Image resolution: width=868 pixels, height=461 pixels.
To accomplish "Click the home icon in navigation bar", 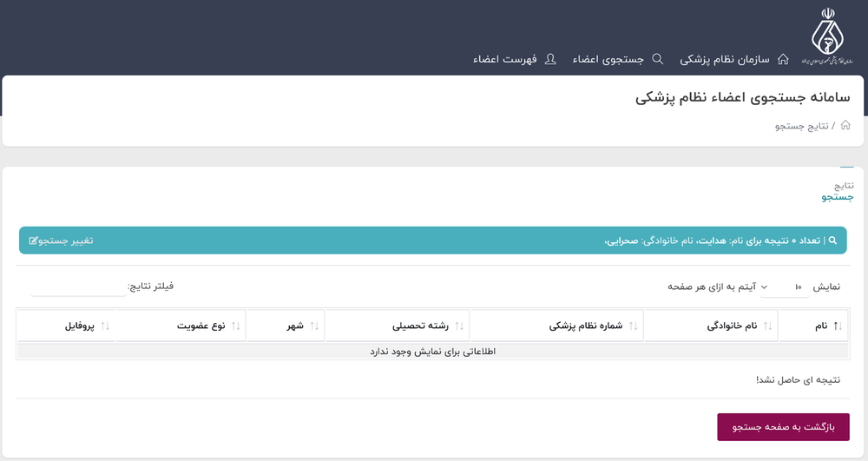I will tap(783, 59).
